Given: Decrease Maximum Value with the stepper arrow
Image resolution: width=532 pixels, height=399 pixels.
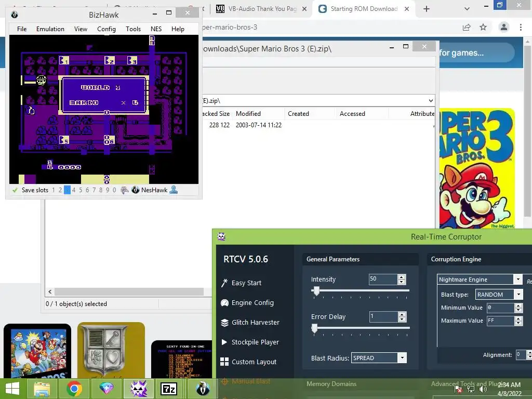Looking at the screenshot, I should (518, 323).
